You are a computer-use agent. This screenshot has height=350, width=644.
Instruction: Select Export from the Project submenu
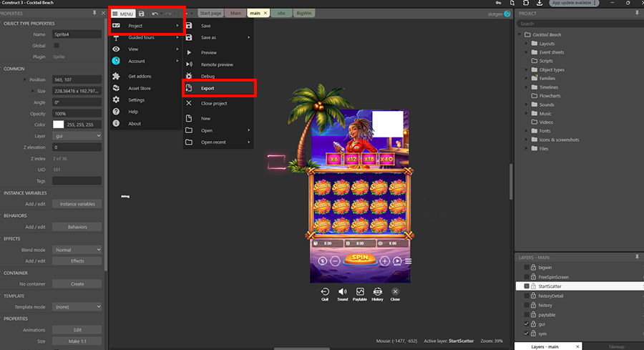218,88
